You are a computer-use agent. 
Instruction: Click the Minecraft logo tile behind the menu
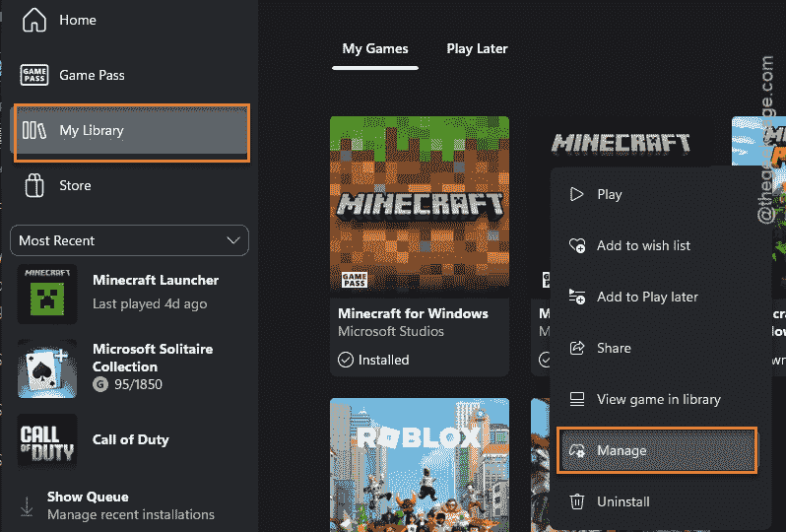621,143
